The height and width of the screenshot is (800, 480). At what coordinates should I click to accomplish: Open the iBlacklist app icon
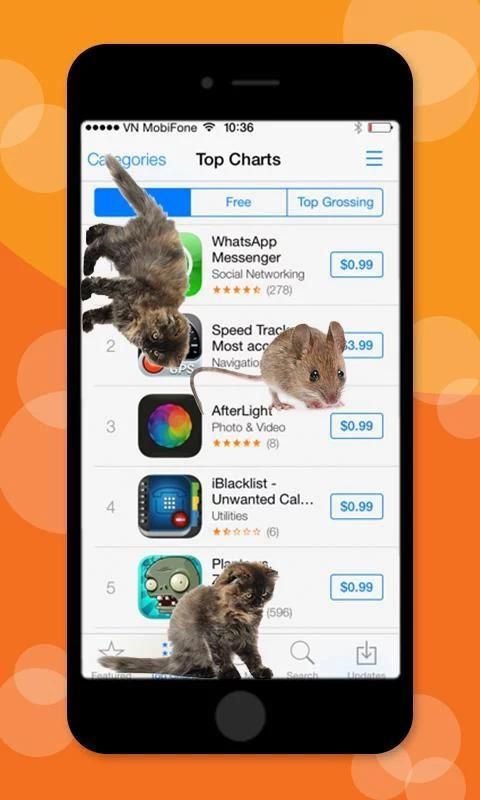[169, 506]
